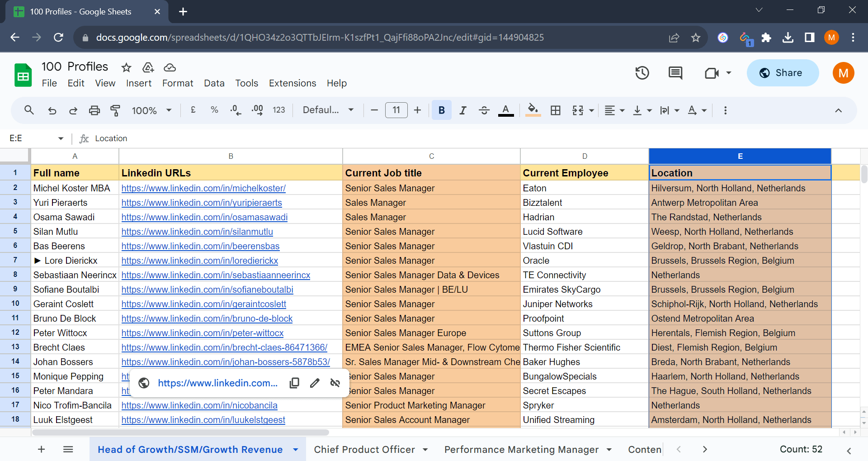Increase decimal places
Image resolution: width=868 pixels, height=461 pixels.
coord(257,110)
